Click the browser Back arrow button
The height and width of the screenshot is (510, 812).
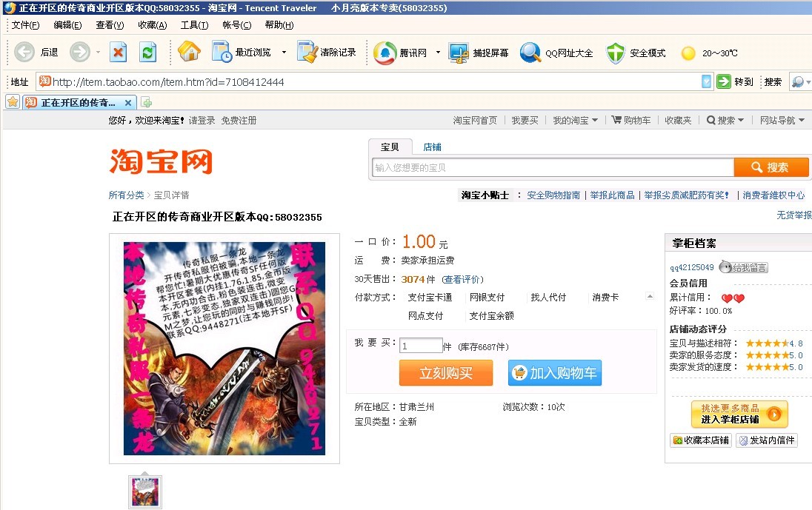[x=24, y=53]
